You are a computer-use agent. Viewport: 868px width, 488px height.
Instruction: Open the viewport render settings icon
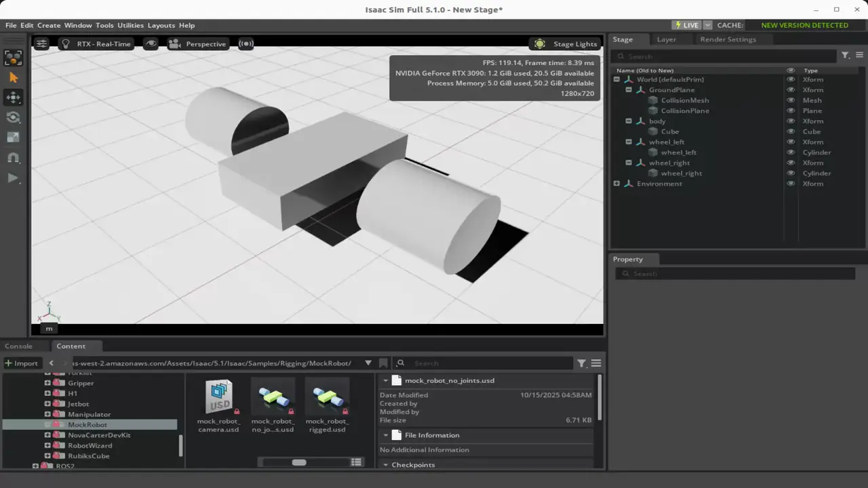click(41, 43)
